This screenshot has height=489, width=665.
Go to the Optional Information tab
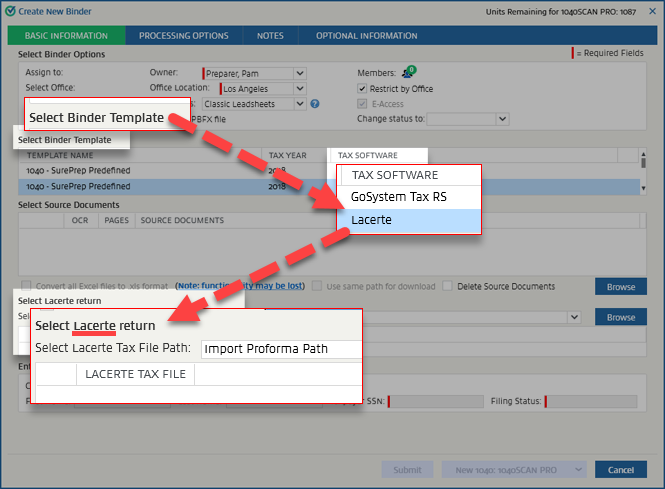(366, 36)
